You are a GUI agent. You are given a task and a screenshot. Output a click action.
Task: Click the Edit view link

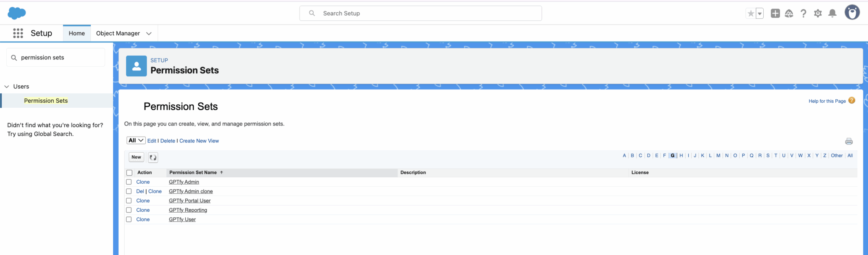coord(152,141)
